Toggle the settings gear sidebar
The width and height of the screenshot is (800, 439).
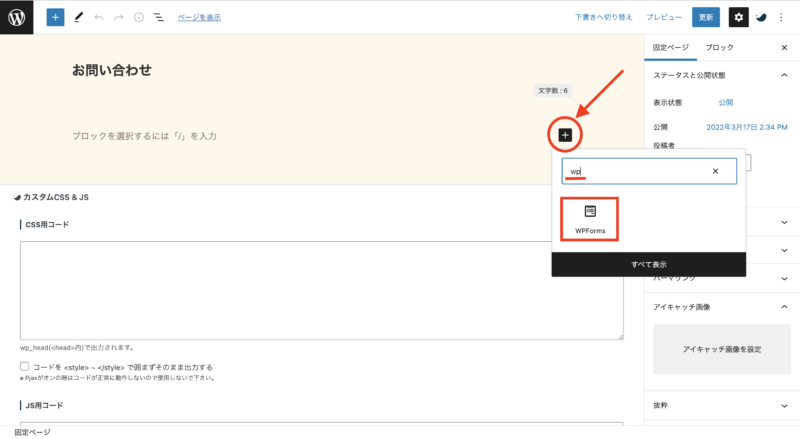click(738, 17)
